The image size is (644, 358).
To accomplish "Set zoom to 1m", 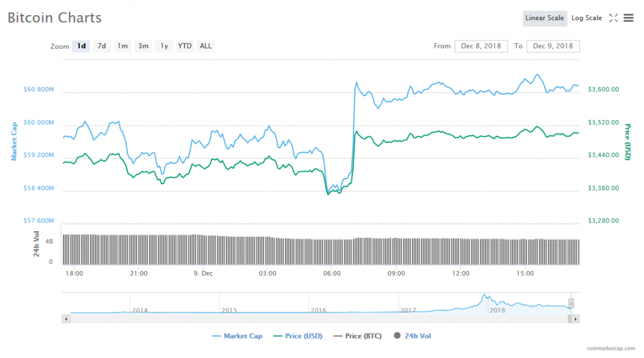I will point(122,46).
